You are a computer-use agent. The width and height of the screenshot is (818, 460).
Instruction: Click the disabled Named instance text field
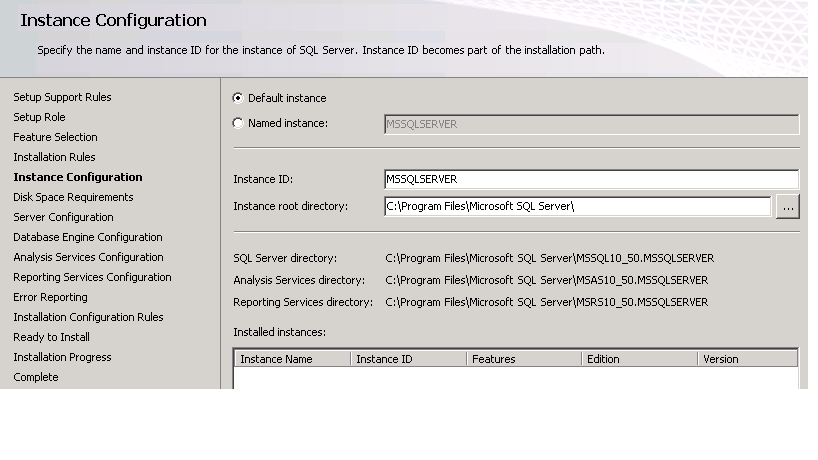[x=592, y=124]
